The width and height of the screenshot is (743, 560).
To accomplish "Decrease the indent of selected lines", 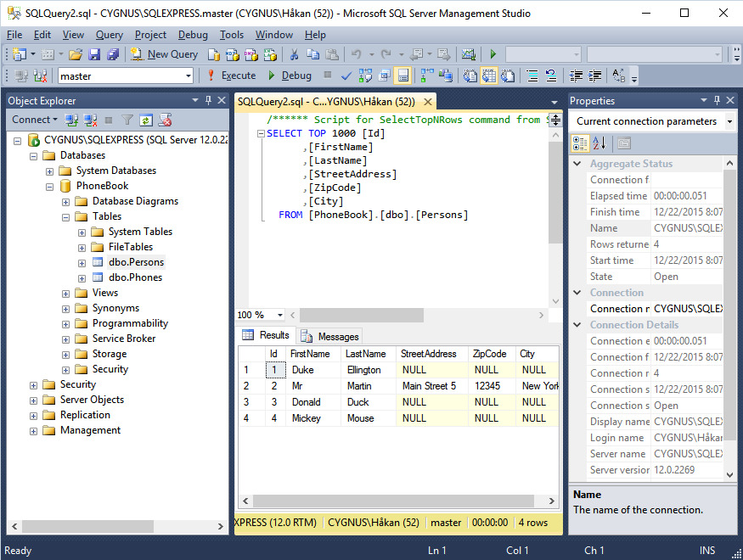I will coord(577,76).
